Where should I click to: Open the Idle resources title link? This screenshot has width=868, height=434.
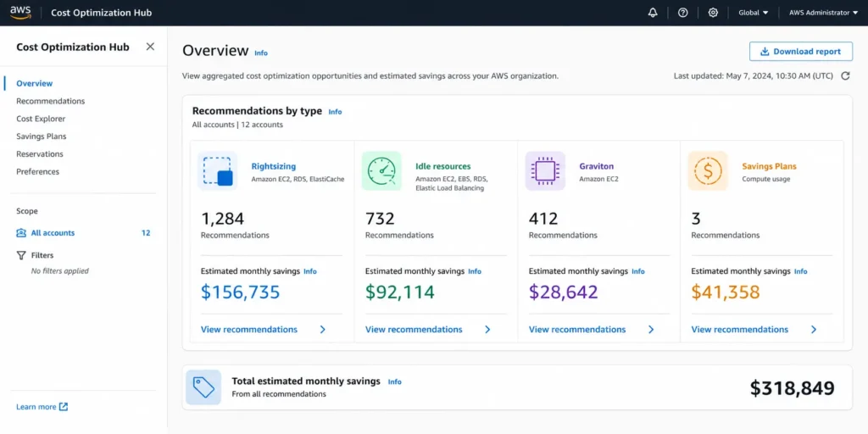[x=442, y=166]
